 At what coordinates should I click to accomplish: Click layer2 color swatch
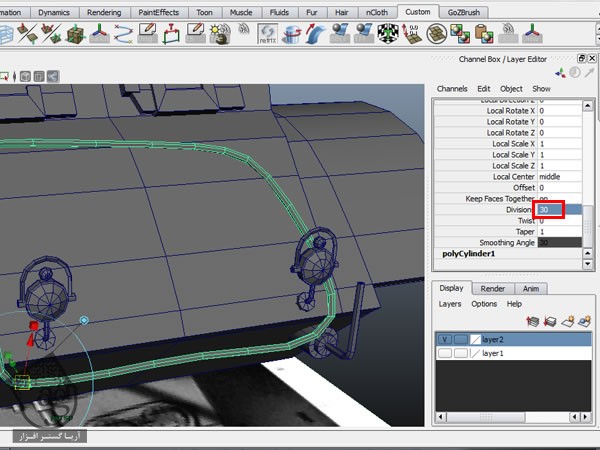(x=474, y=339)
